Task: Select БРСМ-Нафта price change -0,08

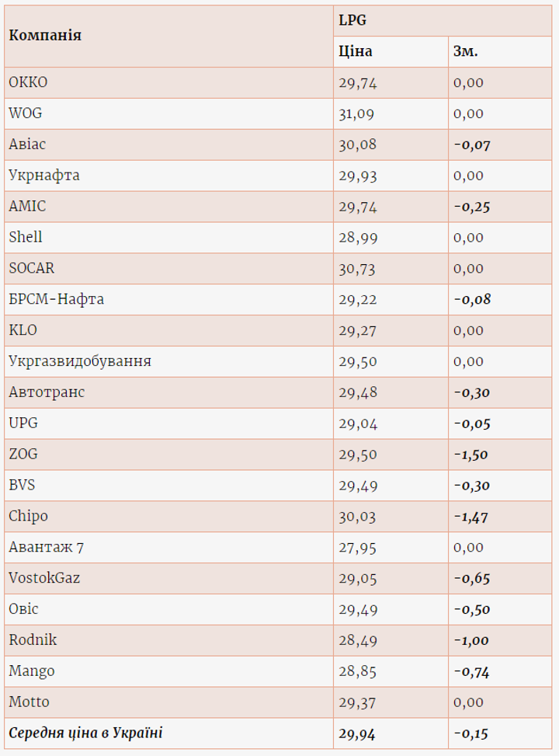Action: pos(471,299)
